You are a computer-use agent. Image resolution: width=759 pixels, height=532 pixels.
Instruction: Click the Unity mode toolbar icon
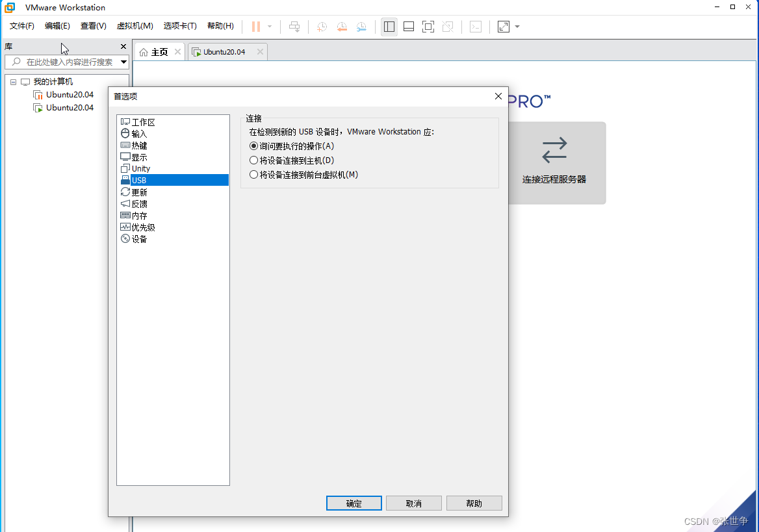[x=448, y=27]
